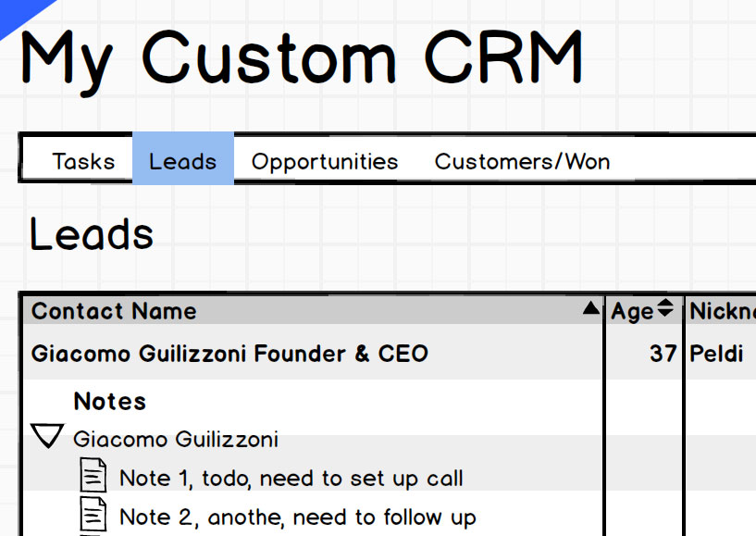
Task: Open the Tasks tab
Action: tap(83, 161)
